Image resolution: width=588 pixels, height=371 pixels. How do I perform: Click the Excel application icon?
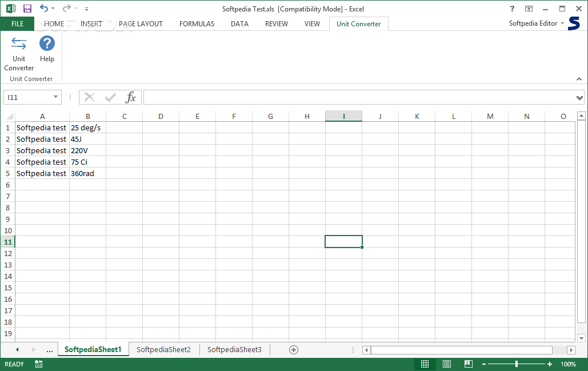click(11, 9)
